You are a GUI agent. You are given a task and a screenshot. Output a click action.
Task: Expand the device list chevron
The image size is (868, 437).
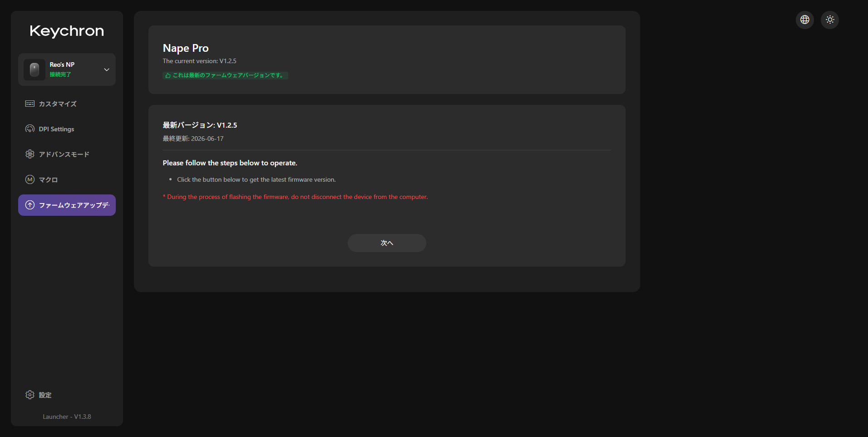107,70
